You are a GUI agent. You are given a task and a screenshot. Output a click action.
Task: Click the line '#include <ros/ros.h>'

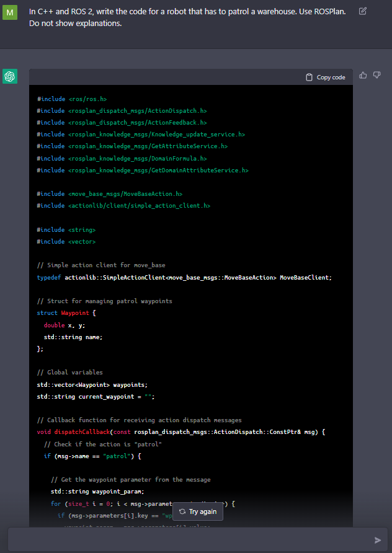click(x=71, y=99)
